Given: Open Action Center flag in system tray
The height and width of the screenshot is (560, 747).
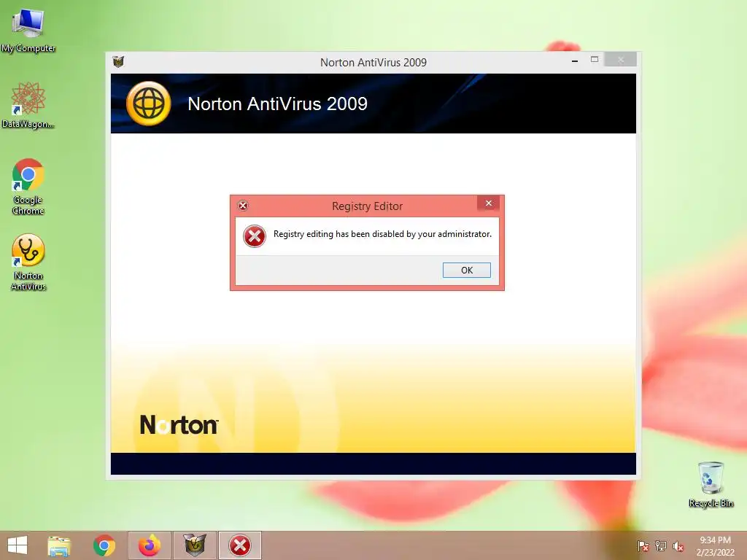Looking at the screenshot, I should click(643, 546).
